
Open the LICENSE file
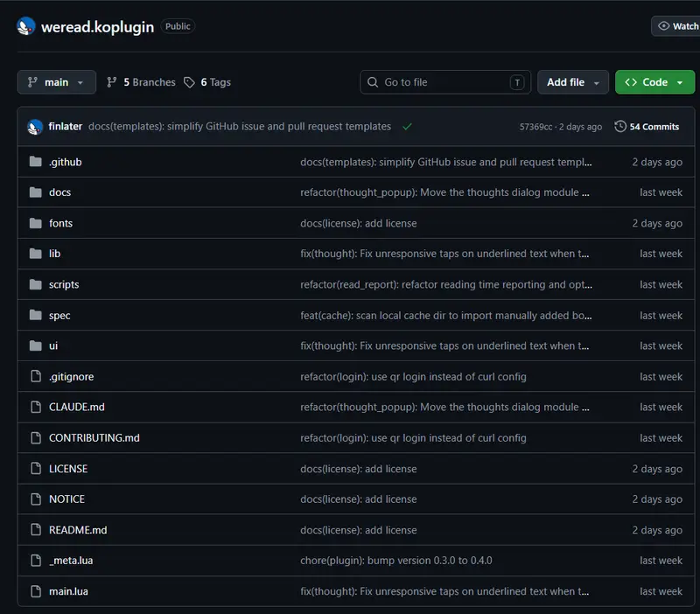(68, 469)
